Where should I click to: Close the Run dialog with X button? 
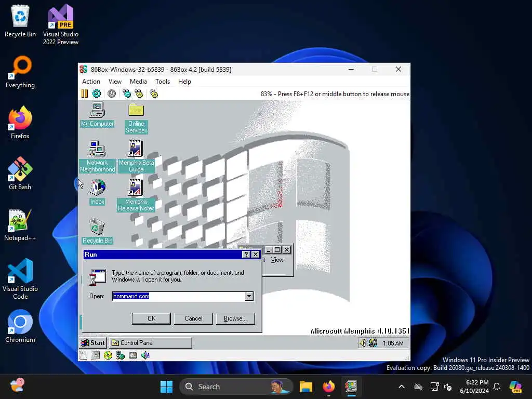(256, 255)
